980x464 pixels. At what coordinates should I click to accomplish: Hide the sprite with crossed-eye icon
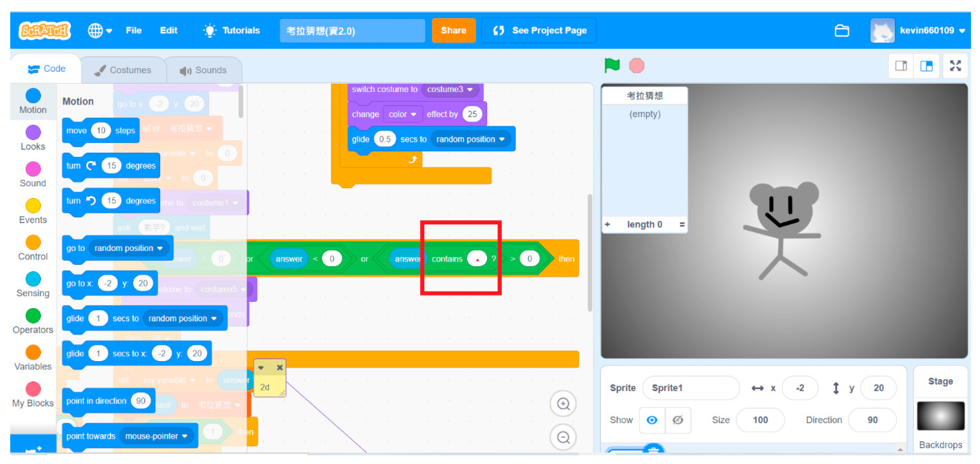click(678, 420)
